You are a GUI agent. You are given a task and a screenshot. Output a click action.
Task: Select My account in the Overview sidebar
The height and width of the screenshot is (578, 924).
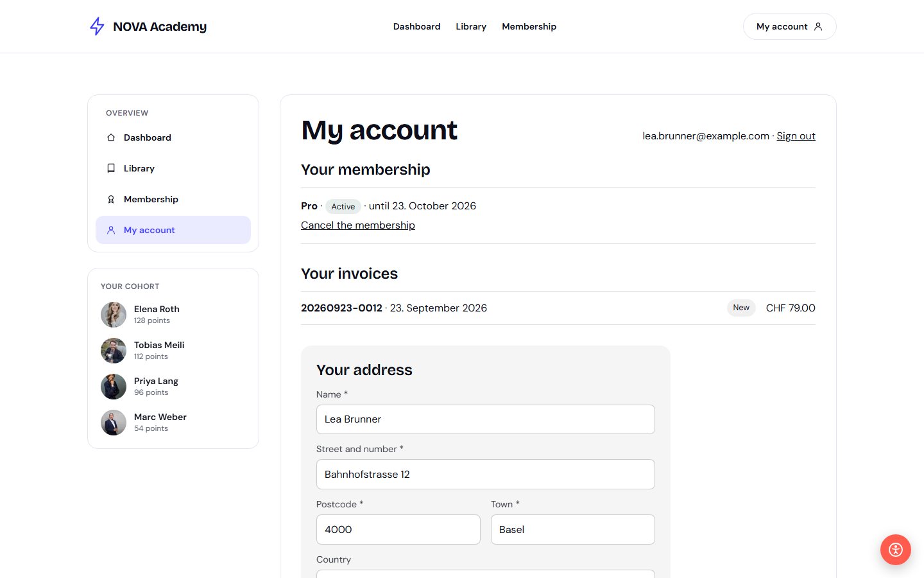click(173, 230)
